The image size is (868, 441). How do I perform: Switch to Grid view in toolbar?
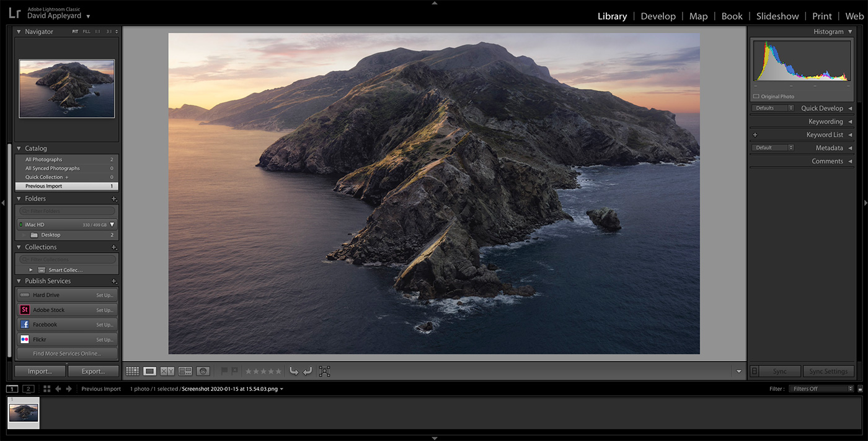click(132, 371)
